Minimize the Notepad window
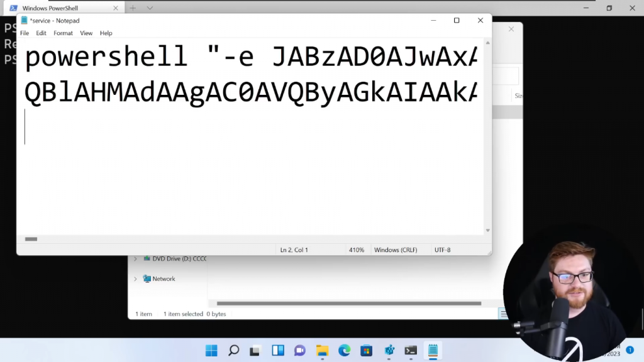 pos(433,21)
